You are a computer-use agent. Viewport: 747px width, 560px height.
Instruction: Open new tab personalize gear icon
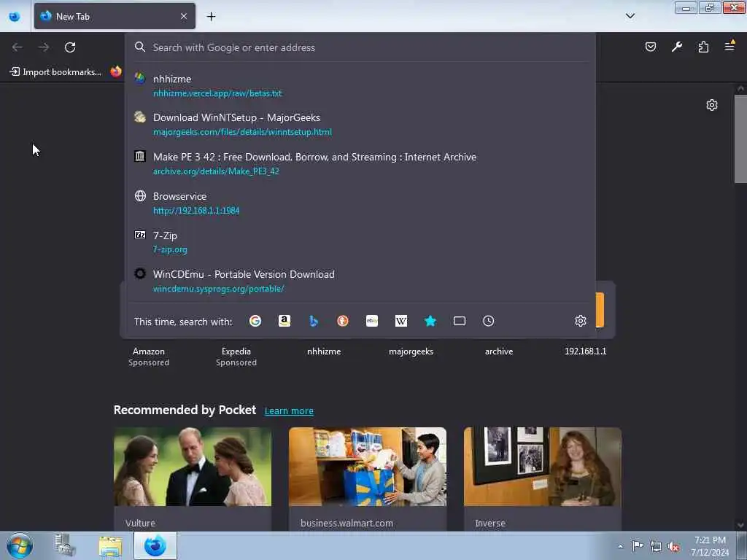[712, 105]
